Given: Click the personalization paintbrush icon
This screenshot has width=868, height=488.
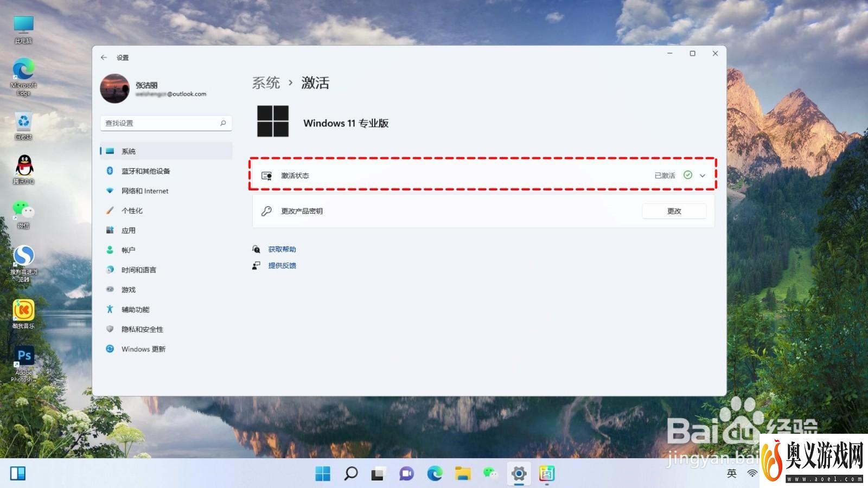Looking at the screenshot, I should [x=110, y=210].
